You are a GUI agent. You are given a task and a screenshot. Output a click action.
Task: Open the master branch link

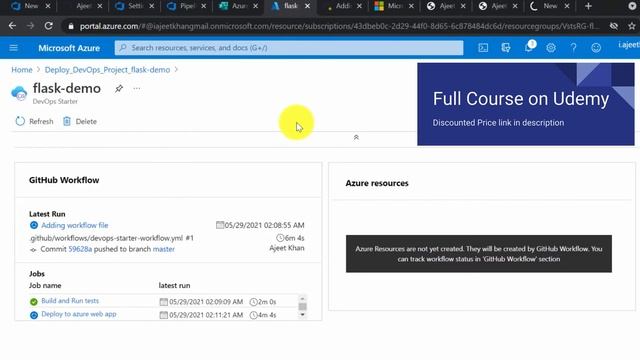point(164,249)
